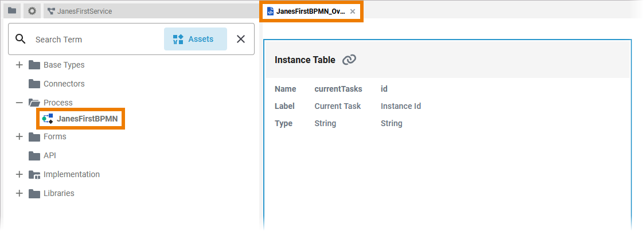Expand the Base Types folder
This screenshot has height=231, width=644.
(x=19, y=65)
